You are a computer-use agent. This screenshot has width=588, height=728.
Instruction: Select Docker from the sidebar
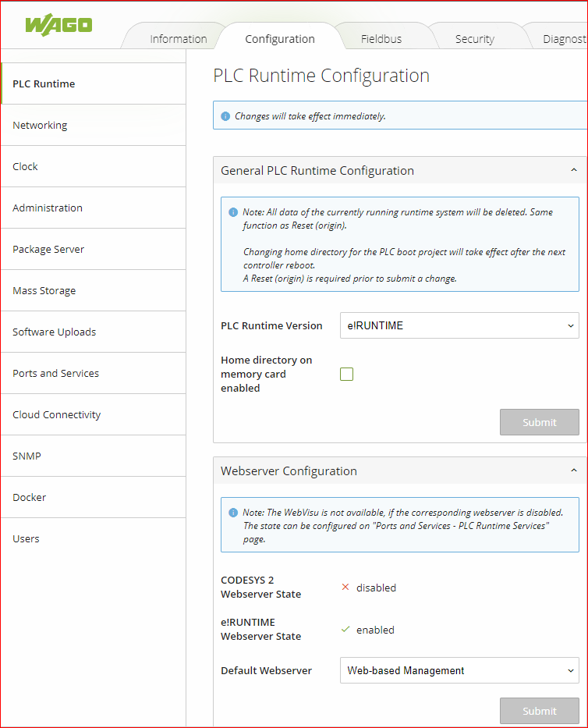tap(29, 497)
